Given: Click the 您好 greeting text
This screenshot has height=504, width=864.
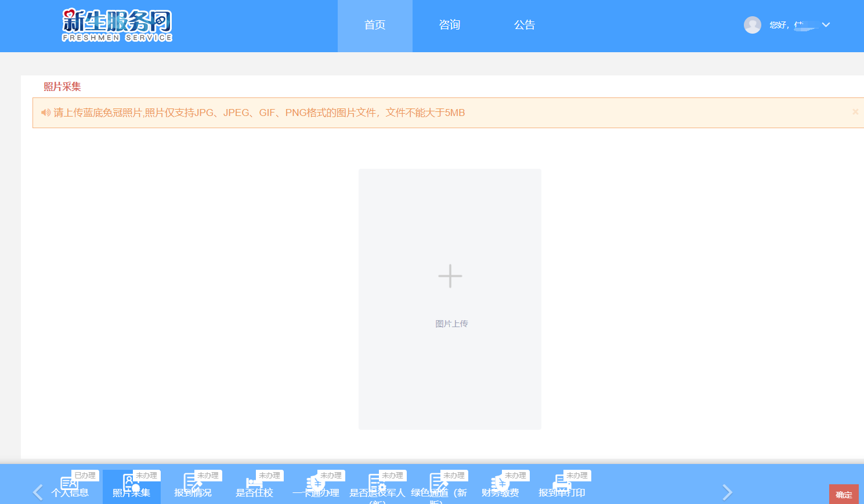Looking at the screenshot, I should click(779, 25).
